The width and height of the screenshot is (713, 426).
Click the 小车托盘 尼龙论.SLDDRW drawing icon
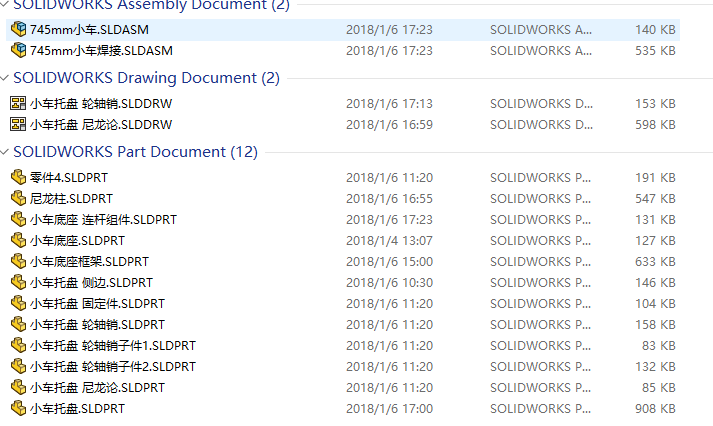tap(18, 124)
